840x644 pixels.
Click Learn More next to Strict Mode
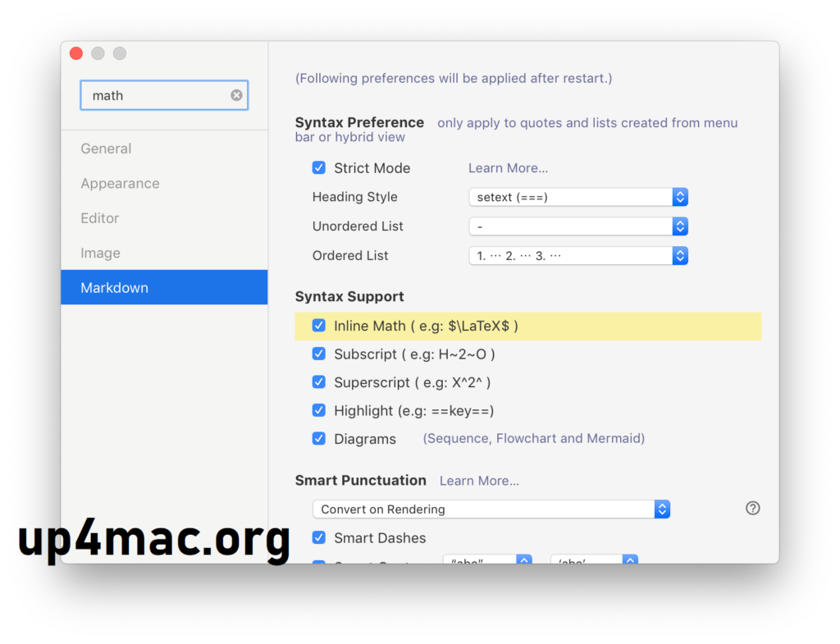[x=508, y=167]
